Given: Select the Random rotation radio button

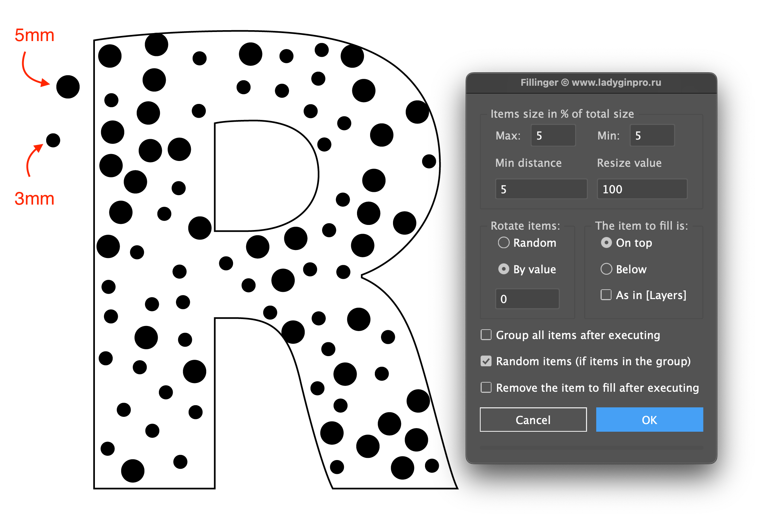Looking at the screenshot, I should point(504,242).
